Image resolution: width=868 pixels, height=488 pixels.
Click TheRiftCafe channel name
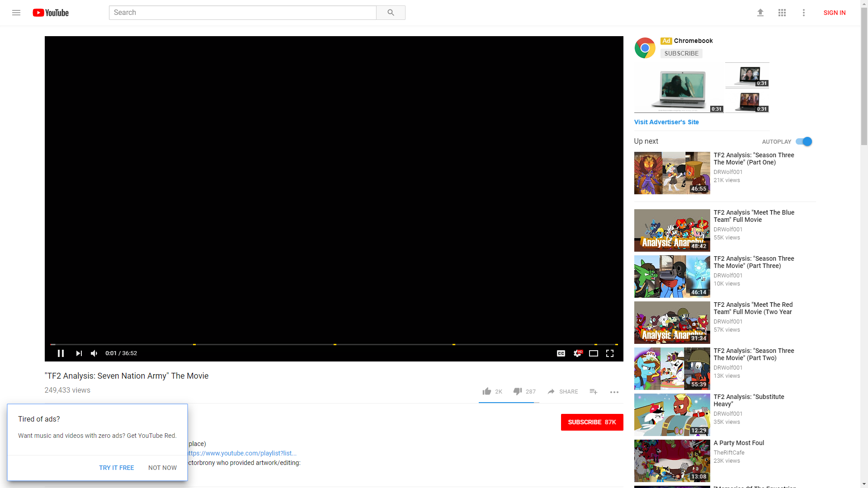(x=729, y=452)
